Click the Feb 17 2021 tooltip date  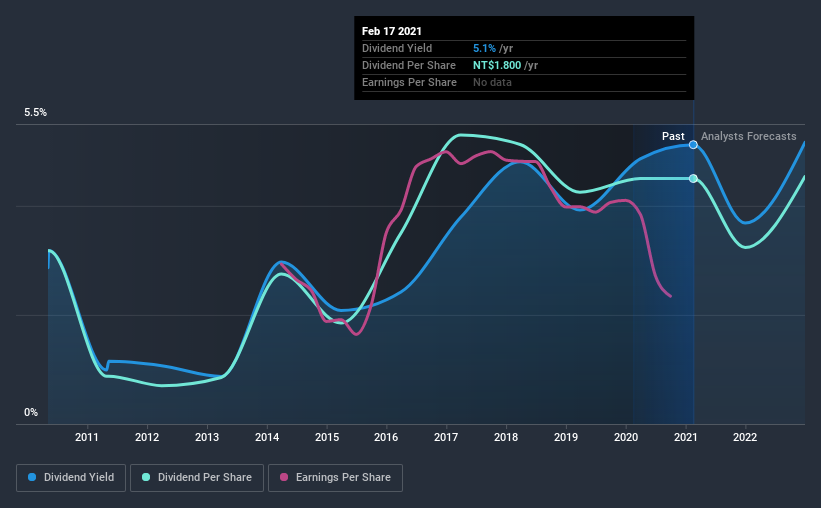click(x=392, y=31)
